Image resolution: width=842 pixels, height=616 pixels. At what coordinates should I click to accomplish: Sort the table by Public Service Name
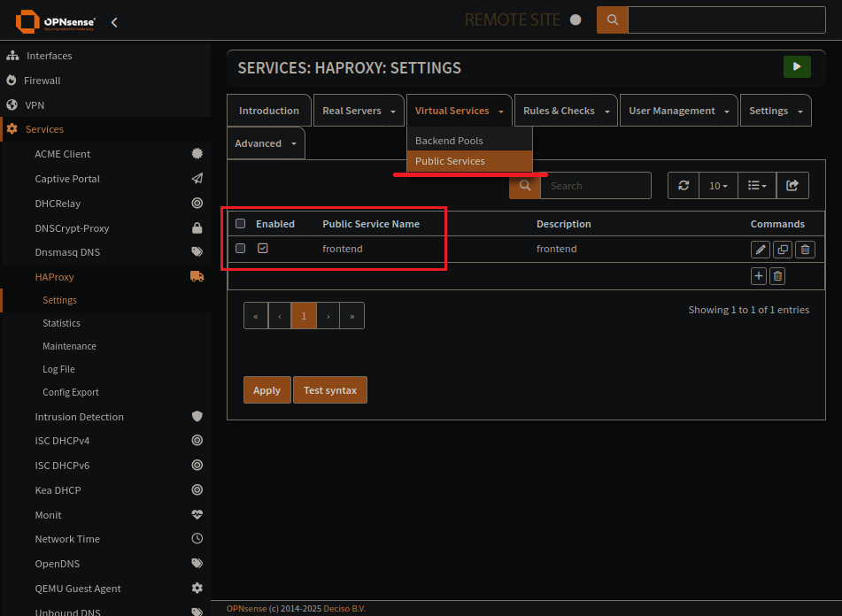pyautogui.click(x=370, y=224)
